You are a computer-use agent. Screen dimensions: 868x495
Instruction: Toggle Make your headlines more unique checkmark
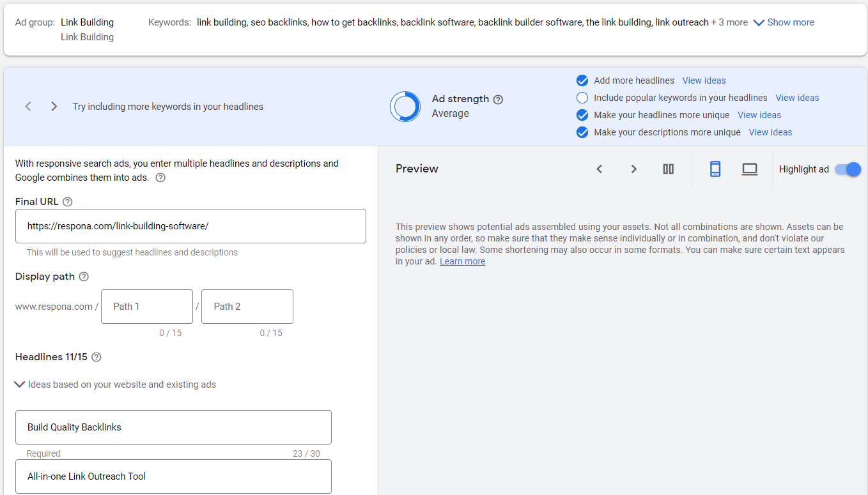click(x=582, y=115)
